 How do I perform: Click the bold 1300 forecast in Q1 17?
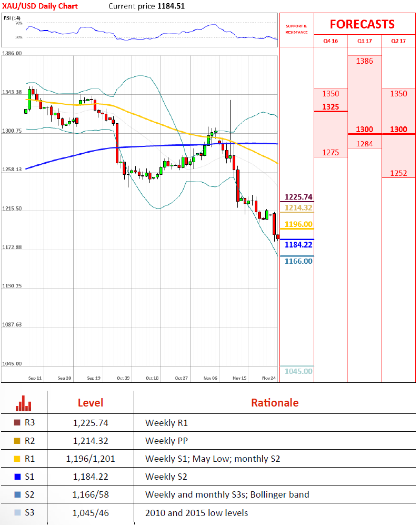[x=364, y=130]
